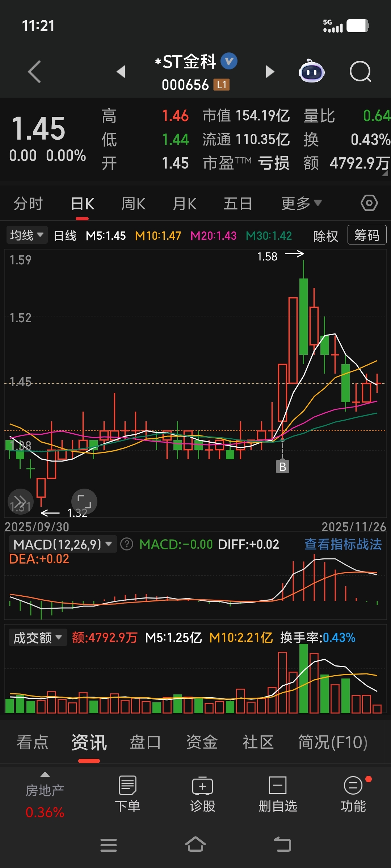Viewport: 391px width, 868px height.
Task: Expand the quote details corner triangle
Action: click(x=385, y=173)
